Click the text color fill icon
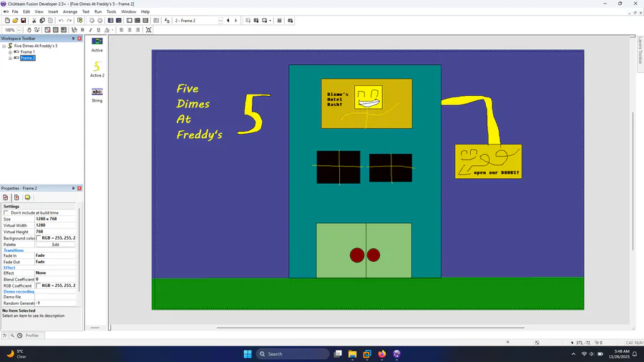 tap(107, 30)
